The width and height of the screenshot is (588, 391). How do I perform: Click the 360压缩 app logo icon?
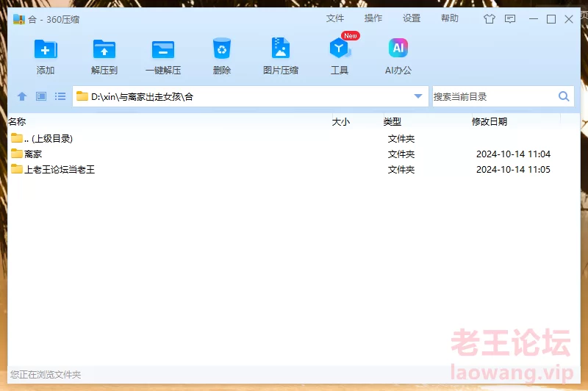19,19
